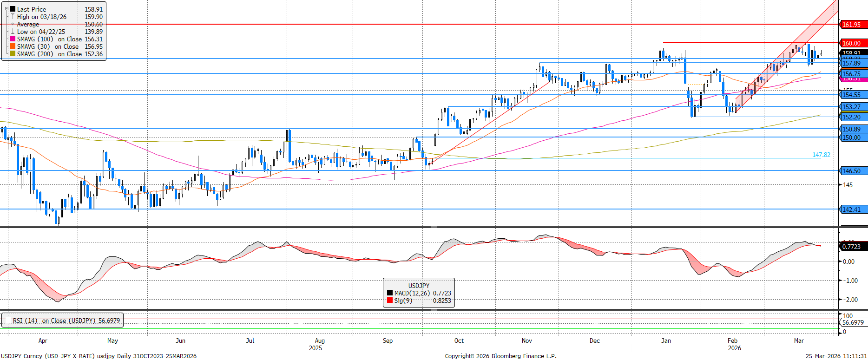Screen dimensions: 868x360
Task: Click the orange SMAVG (30) swatch
Action: click(13, 46)
